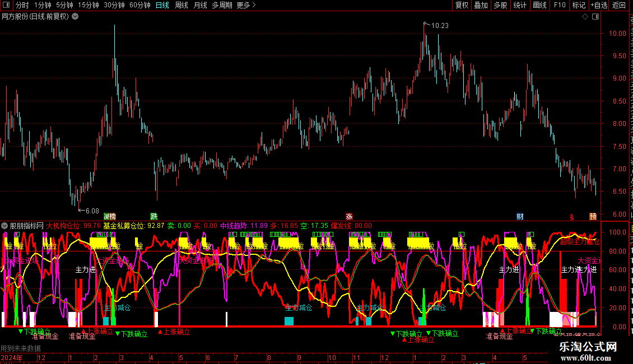Select the 月线 monthly tab
Screen dimensions: 633x364
[x=200, y=5]
